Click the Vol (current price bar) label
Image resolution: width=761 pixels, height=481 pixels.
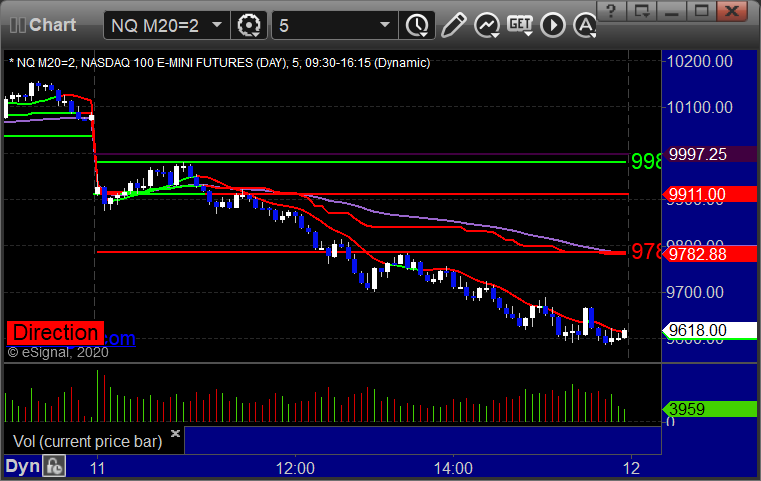[87, 442]
